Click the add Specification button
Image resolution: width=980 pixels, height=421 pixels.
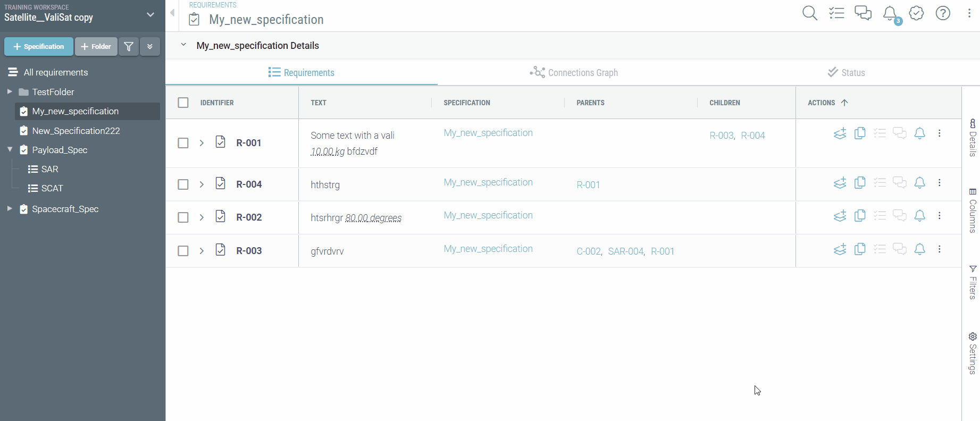tap(39, 47)
